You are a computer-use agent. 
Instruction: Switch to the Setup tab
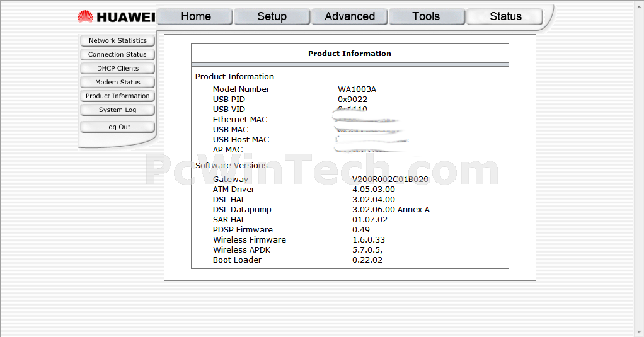272,16
